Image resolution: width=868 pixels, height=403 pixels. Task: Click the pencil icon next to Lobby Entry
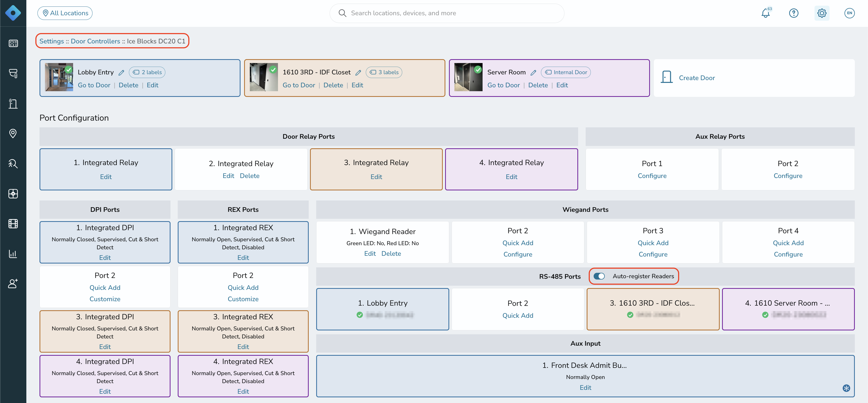[121, 72]
